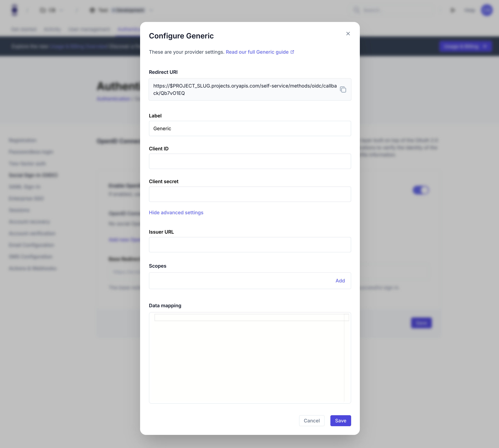Image resolution: width=499 pixels, height=448 pixels.
Task: Copy the Redirect URI using the copy icon
Action: tap(343, 89)
